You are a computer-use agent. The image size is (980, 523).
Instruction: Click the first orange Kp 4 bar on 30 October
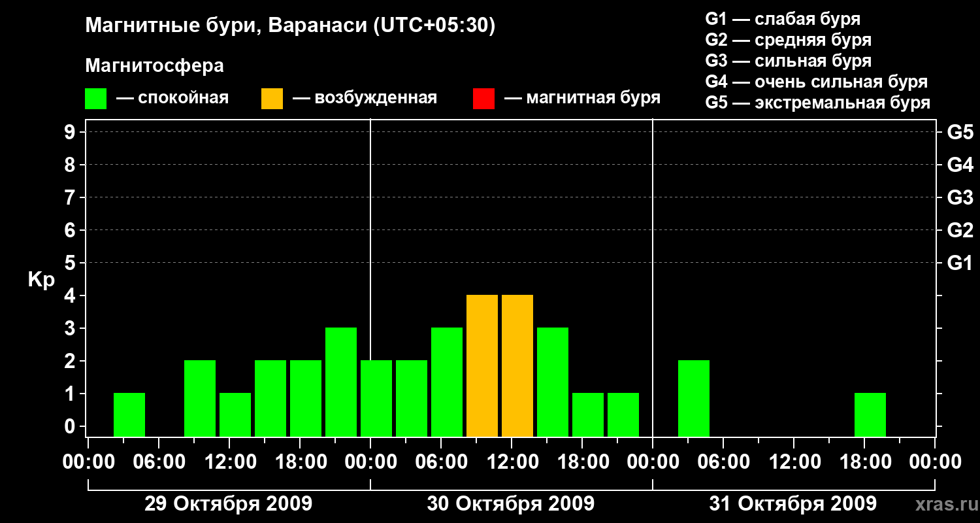tap(482, 365)
